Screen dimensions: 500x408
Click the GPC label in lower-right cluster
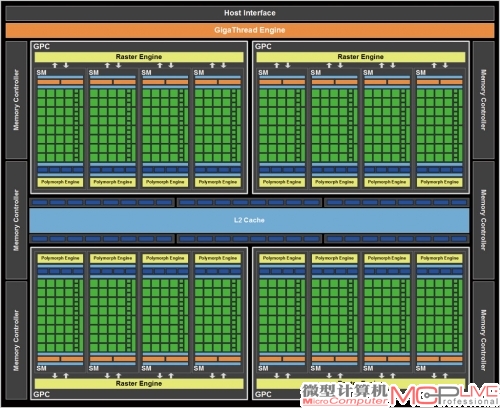pyautogui.click(x=263, y=394)
